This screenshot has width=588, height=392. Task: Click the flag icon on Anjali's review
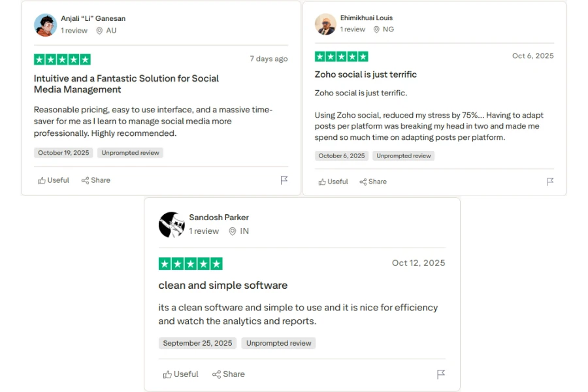coord(284,180)
